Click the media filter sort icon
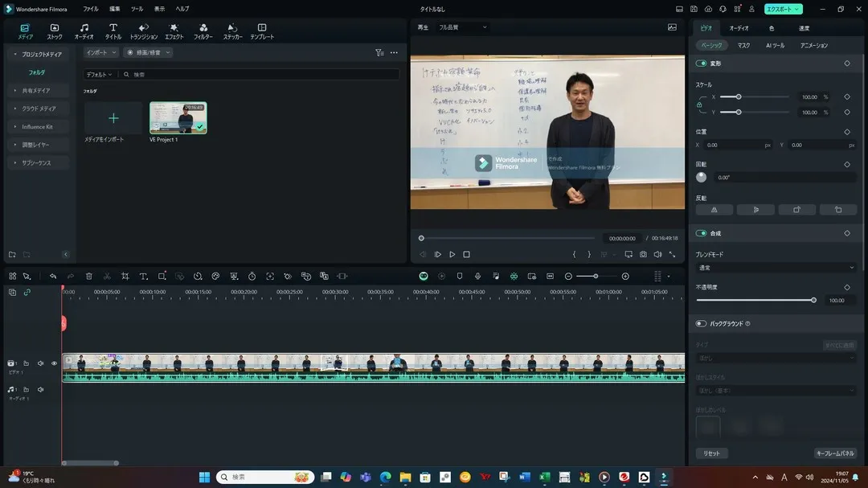 coord(379,52)
